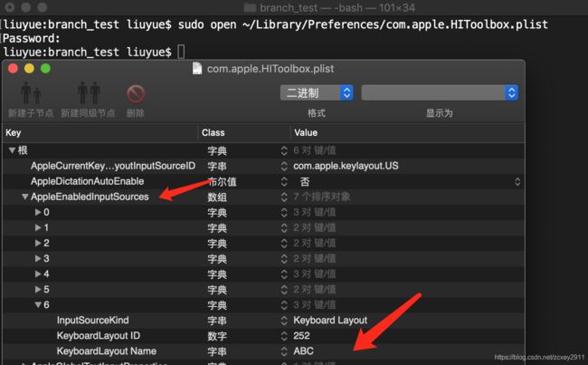Click the New Sibling node toolbar icon
This screenshot has height=365, width=588.
89,93
